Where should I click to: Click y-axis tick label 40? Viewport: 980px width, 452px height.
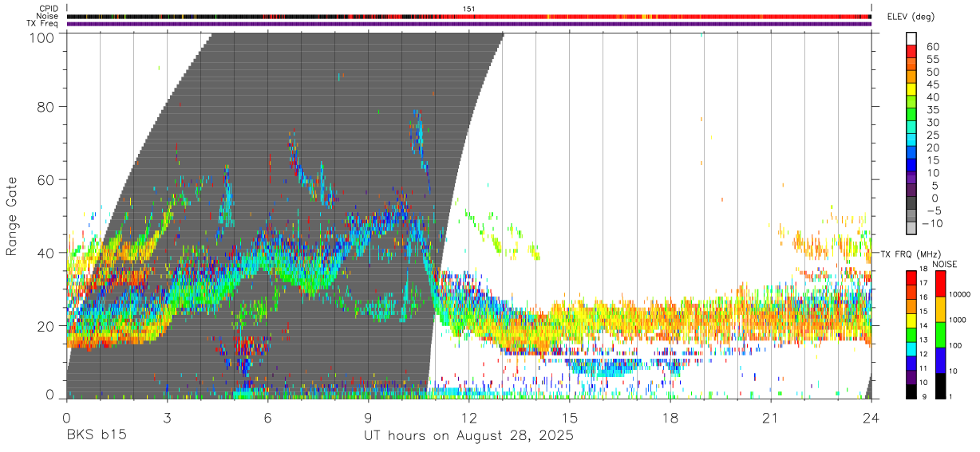pyautogui.click(x=47, y=253)
